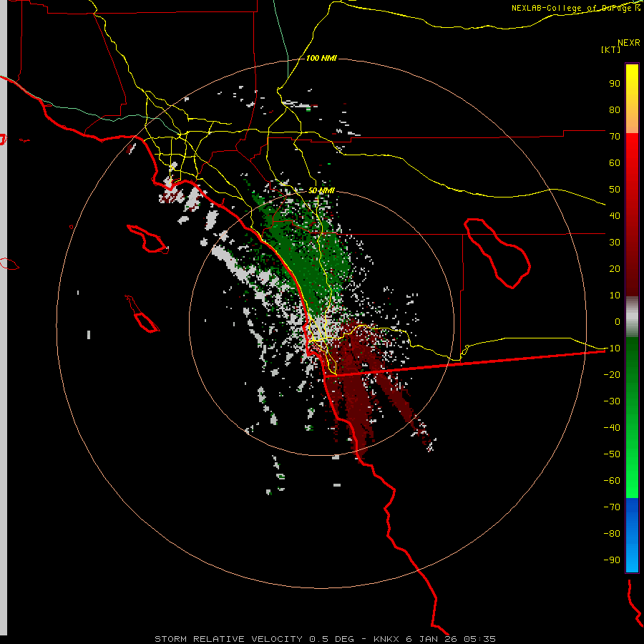Pick the bright green segment near -60
Image resolution: width=644 pixels, height=644 pixels.
(632, 482)
